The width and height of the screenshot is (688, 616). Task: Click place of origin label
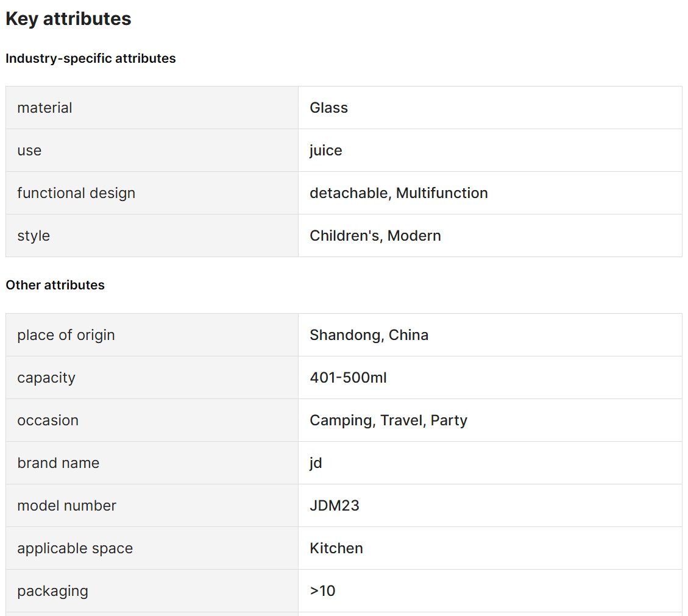pyautogui.click(x=66, y=335)
